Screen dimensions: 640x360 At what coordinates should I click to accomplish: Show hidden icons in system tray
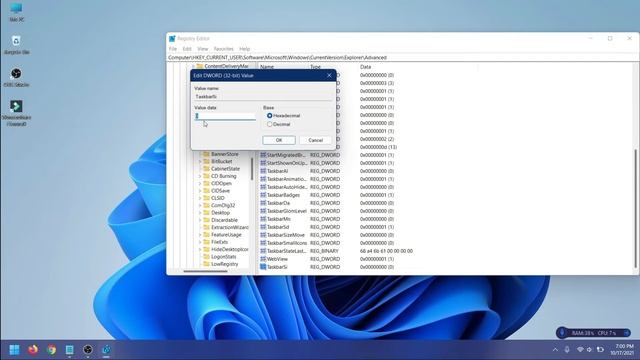click(x=555, y=350)
